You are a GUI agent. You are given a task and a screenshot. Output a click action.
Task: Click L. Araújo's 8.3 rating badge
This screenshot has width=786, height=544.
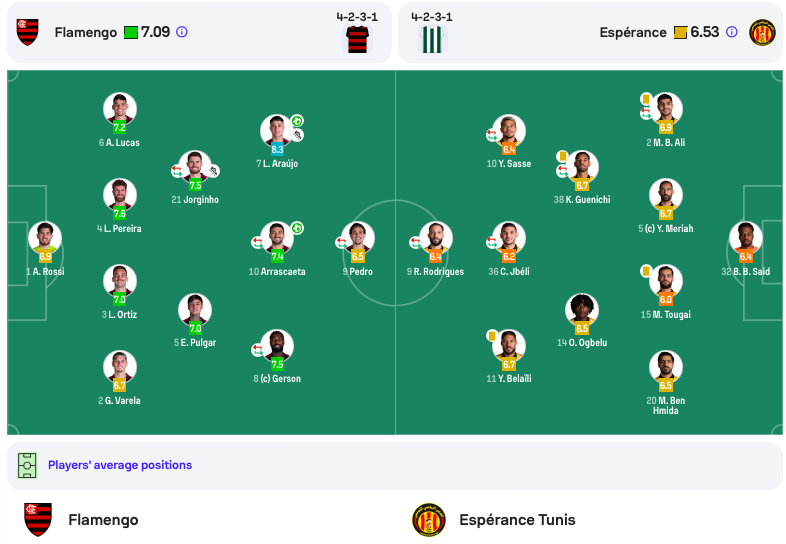click(x=277, y=149)
